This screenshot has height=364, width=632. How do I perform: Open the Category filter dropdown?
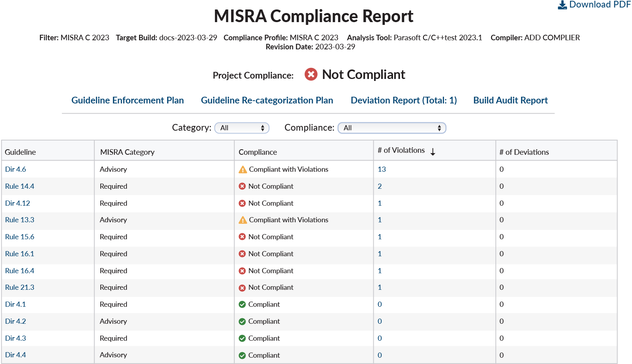coord(241,128)
